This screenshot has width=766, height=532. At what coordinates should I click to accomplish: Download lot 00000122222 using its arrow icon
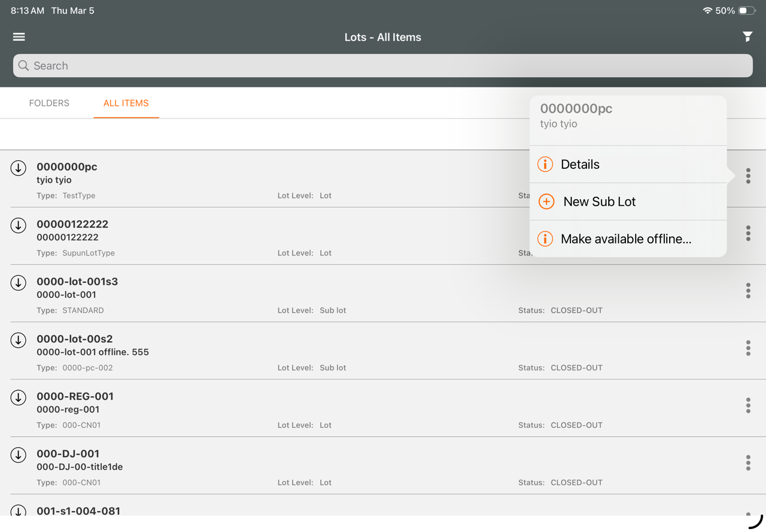point(19,226)
